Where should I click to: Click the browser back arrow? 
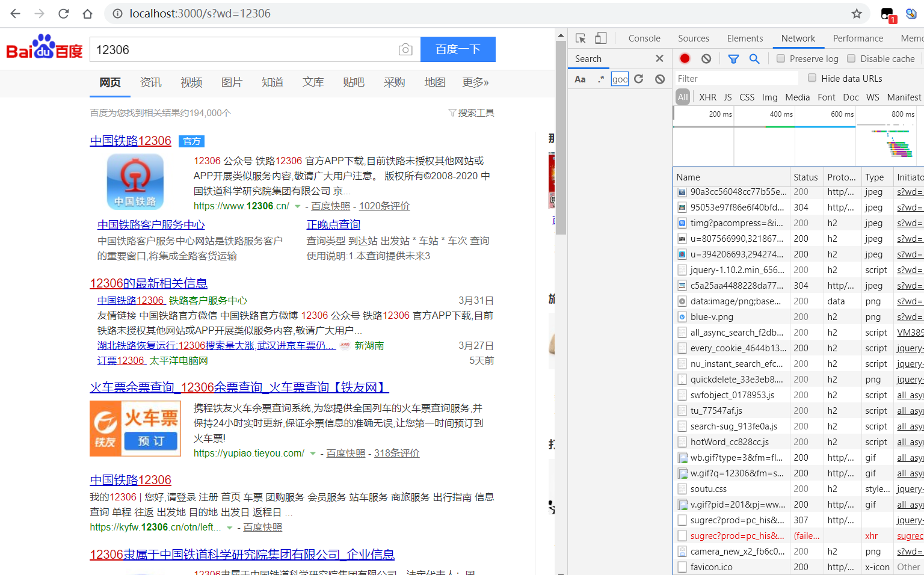coord(16,13)
